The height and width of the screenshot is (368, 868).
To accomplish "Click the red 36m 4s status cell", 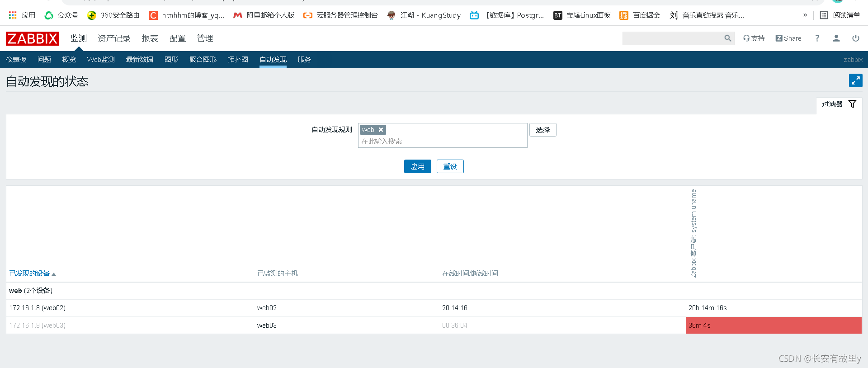I will pyautogui.click(x=774, y=326).
